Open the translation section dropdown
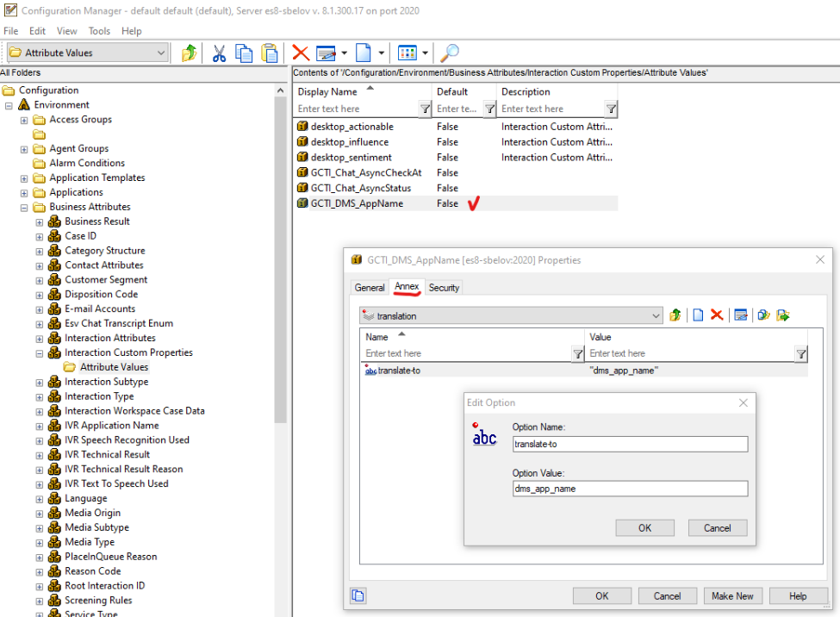Image resolution: width=840 pixels, height=617 pixels. pos(656,316)
